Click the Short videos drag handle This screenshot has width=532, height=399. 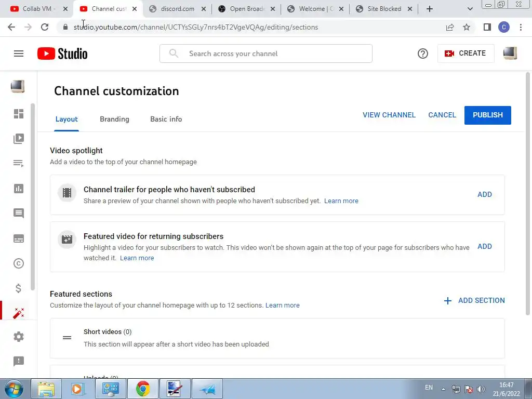tap(67, 338)
